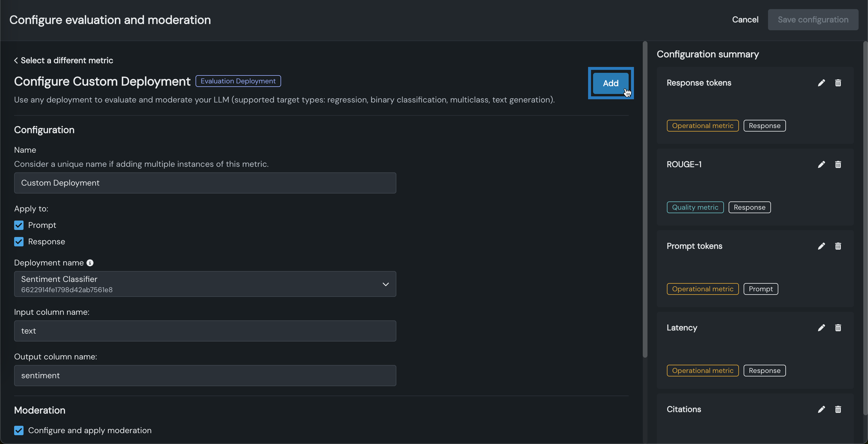
Task: Delete the Prompt tokens metric
Action: pos(838,246)
